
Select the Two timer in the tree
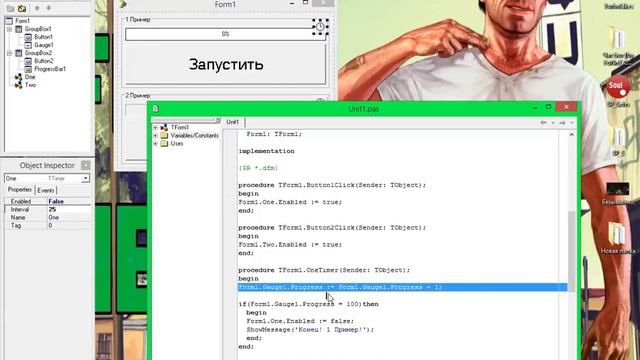[x=30, y=85]
